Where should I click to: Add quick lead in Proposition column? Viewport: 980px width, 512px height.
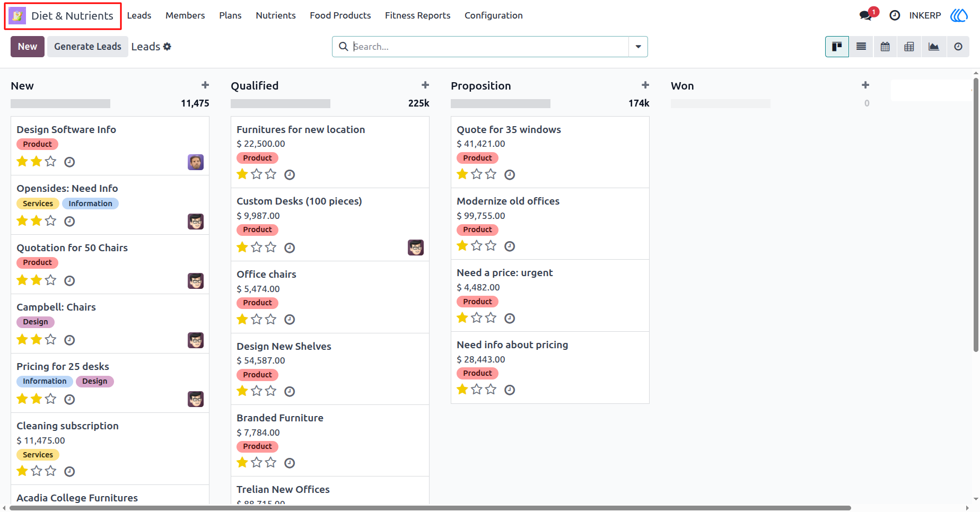[x=645, y=85]
